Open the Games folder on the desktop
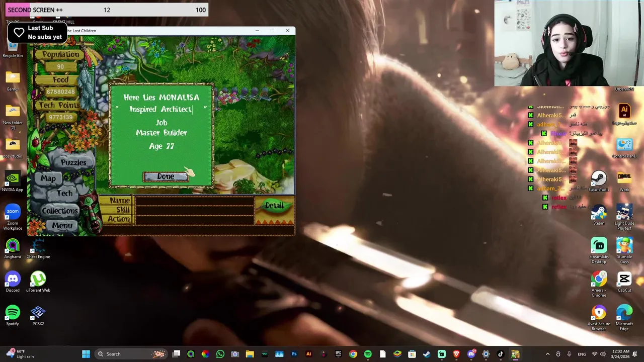 13,81
